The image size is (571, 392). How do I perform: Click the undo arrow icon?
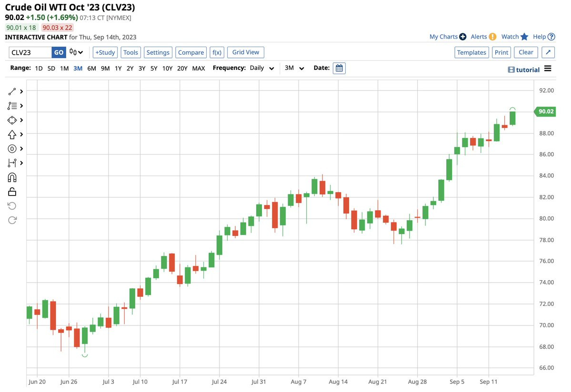click(x=12, y=206)
